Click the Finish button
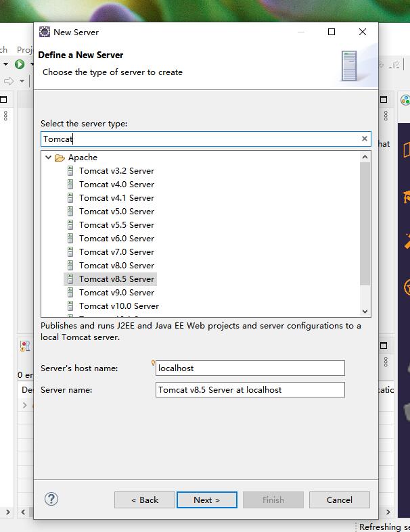 pos(273,500)
